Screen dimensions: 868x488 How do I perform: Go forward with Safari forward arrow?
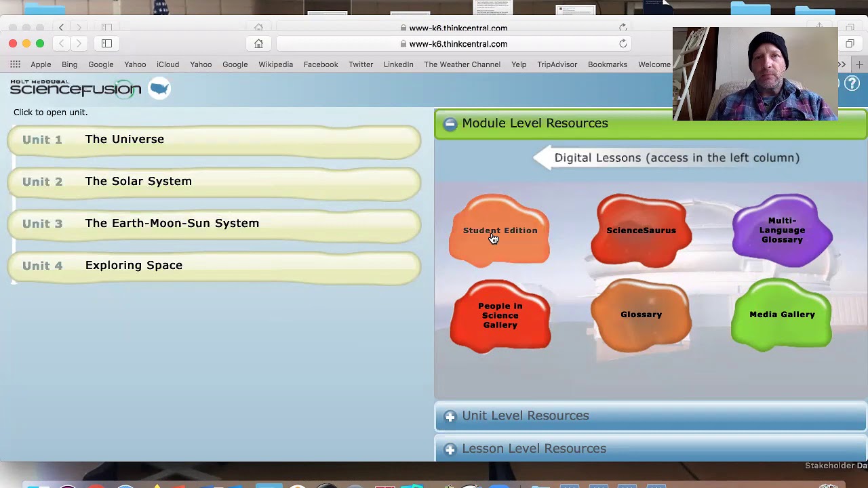(x=79, y=43)
